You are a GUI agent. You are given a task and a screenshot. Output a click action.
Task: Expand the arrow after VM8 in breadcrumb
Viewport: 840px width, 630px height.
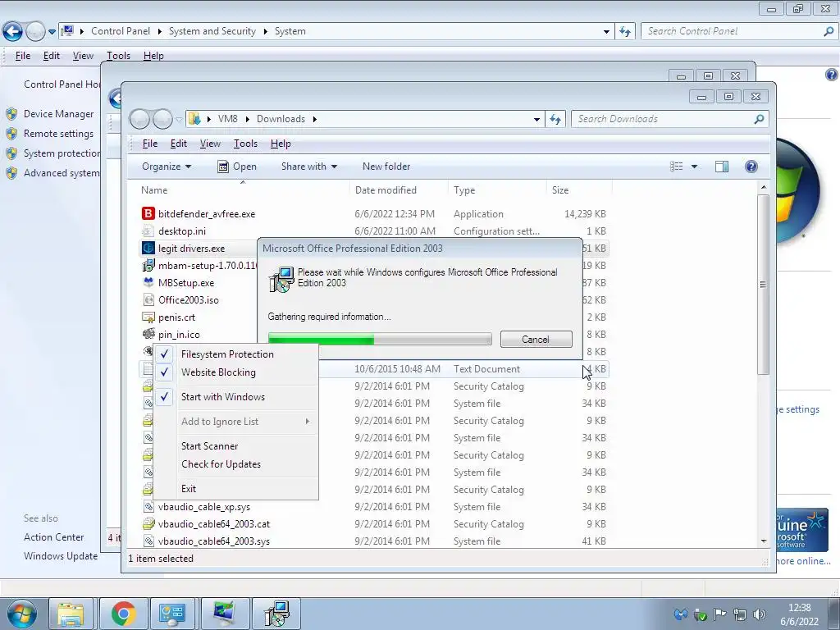coord(247,119)
